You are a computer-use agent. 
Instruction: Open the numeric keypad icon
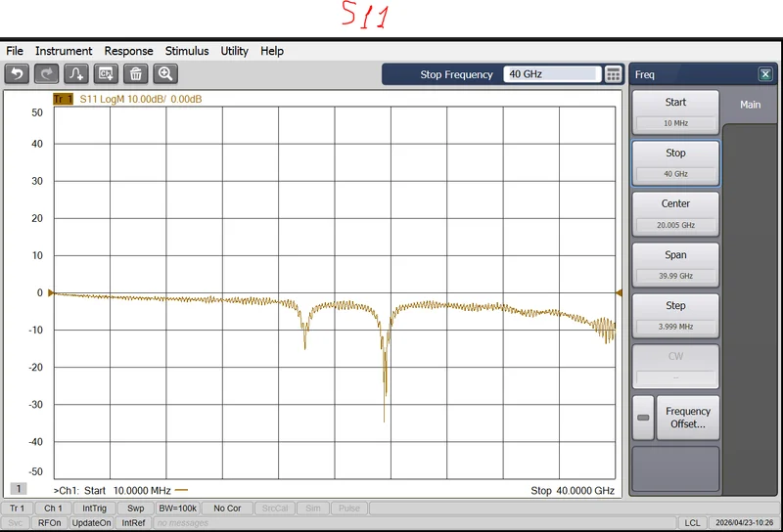614,74
